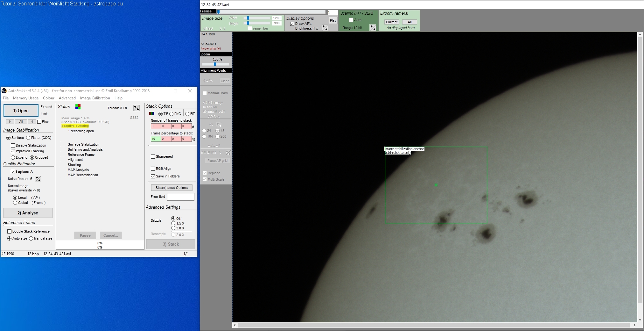Adjust the Range 12 bit stepper
The image size is (644, 331).
(x=373, y=28)
